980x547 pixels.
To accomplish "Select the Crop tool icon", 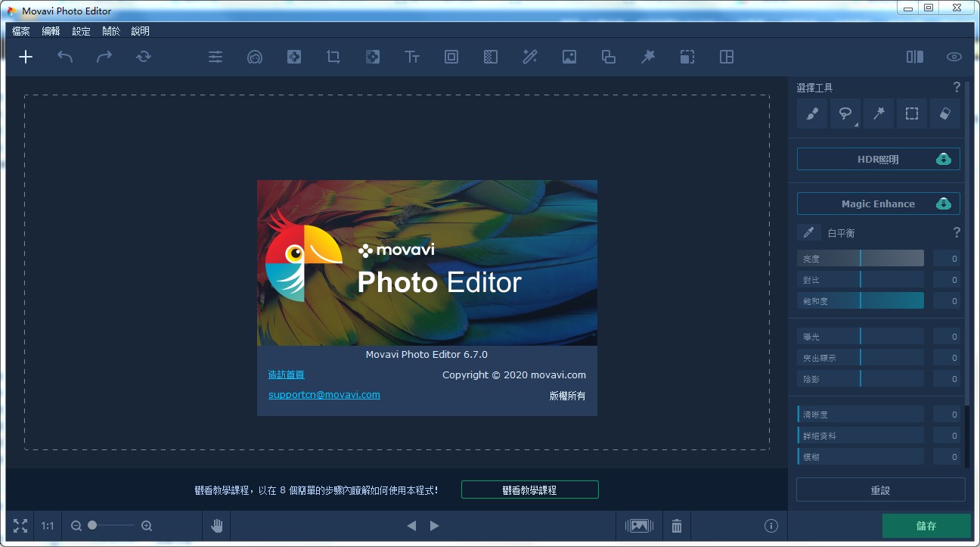I will [x=333, y=57].
